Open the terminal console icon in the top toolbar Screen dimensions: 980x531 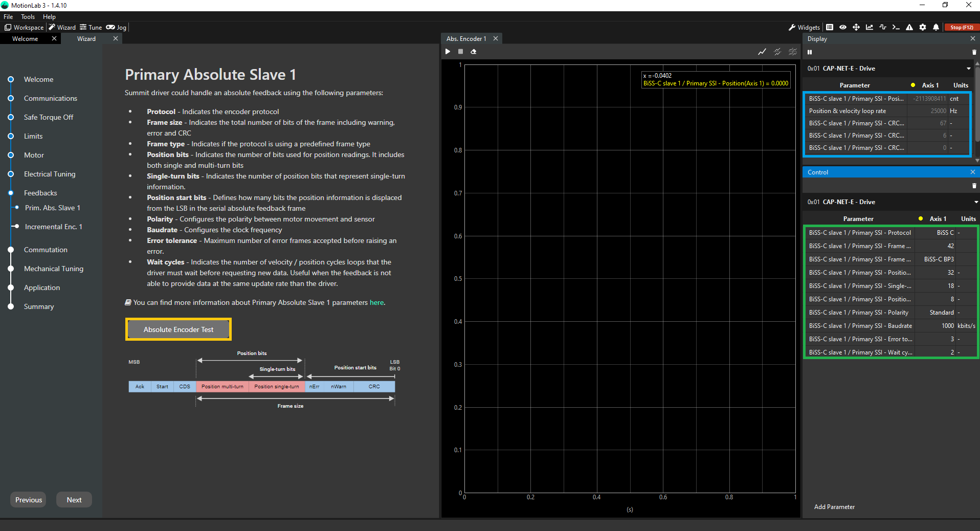[896, 28]
